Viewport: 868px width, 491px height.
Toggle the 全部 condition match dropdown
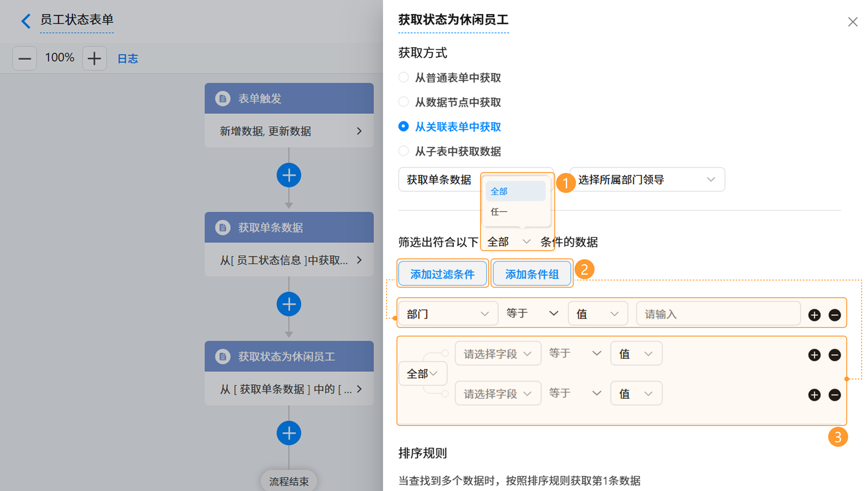[509, 242]
